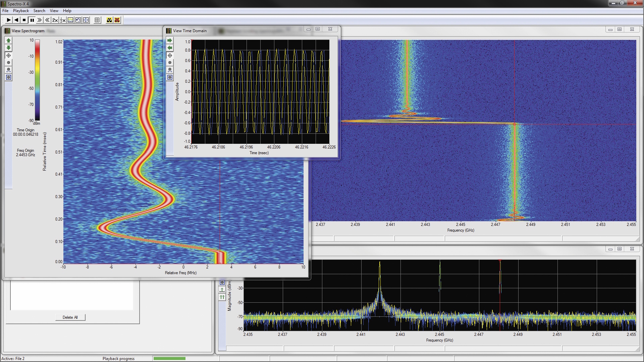644x362 pixels.
Task: Click the yellow waveform in View Time Domain
Action: [260, 92]
